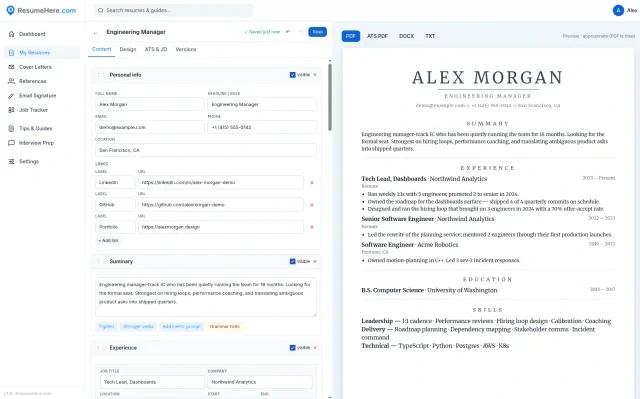
Task: Remove the Summary section via red X
Action: (x=315, y=262)
